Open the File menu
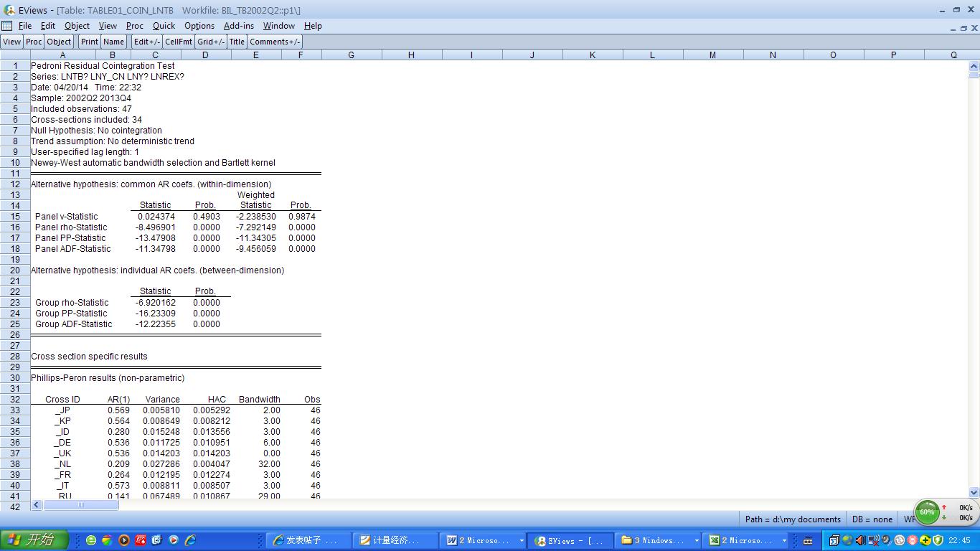The width and height of the screenshot is (980, 551). click(x=25, y=26)
